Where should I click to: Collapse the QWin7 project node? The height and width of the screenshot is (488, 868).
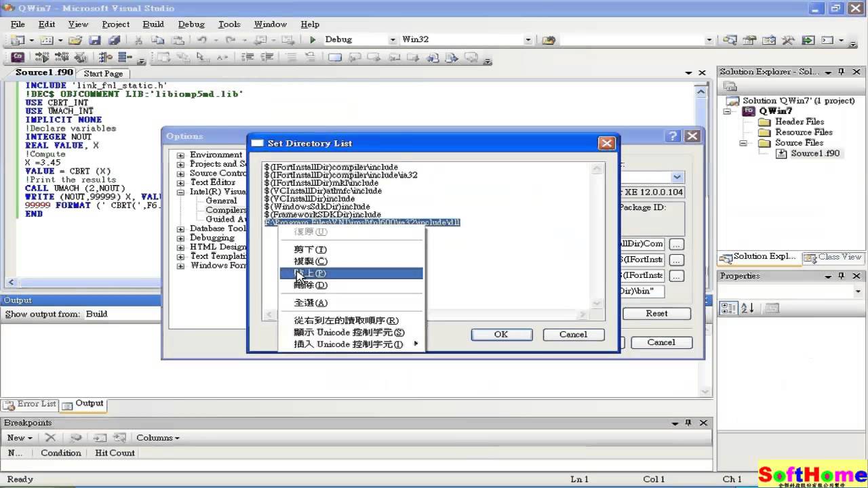click(727, 112)
